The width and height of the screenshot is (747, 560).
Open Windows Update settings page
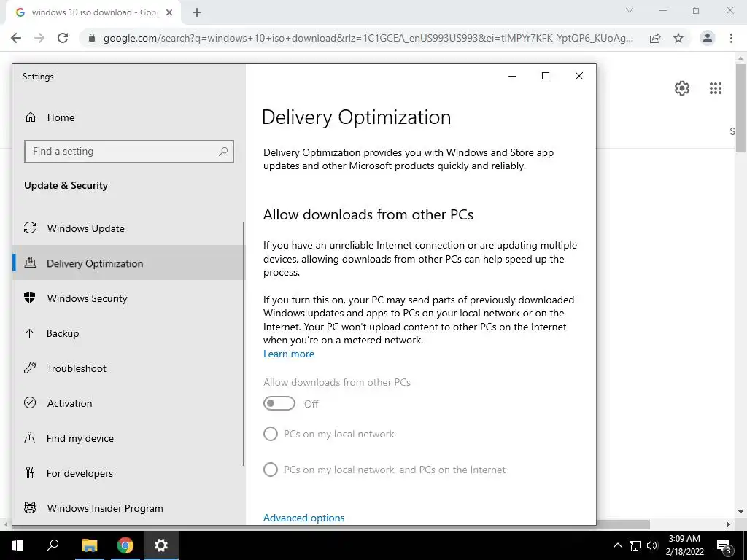coord(128,228)
